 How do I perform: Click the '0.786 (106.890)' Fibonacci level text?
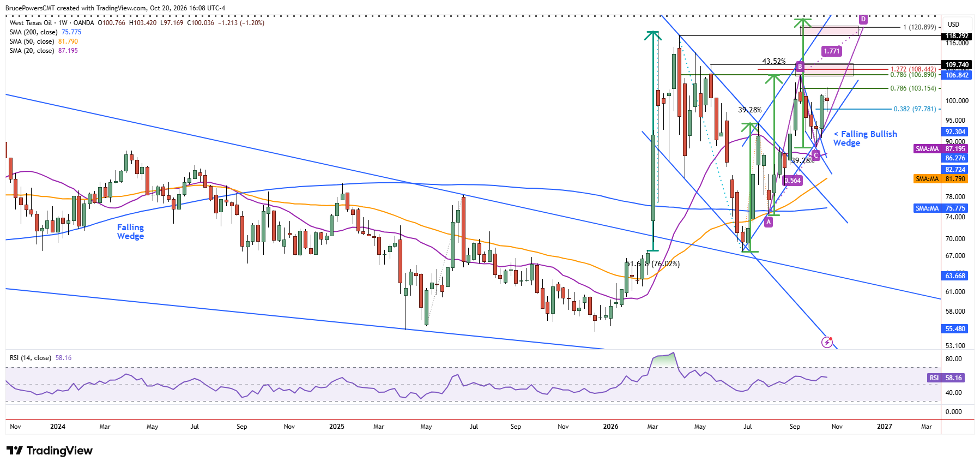click(x=914, y=75)
